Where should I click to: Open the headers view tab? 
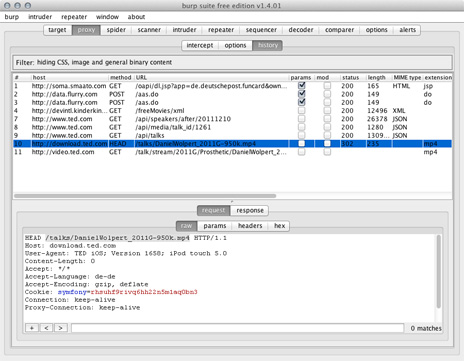250,226
